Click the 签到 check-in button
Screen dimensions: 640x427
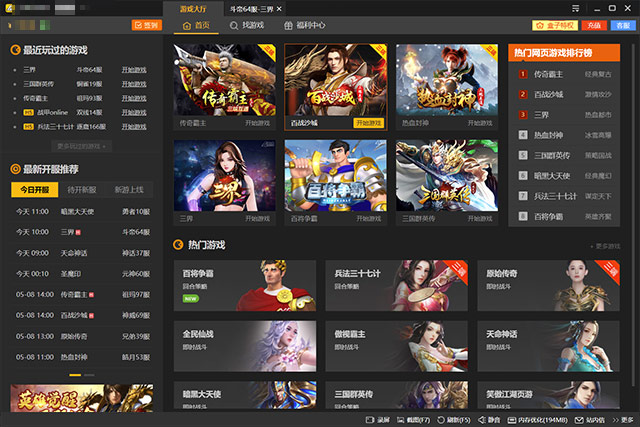(x=147, y=25)
